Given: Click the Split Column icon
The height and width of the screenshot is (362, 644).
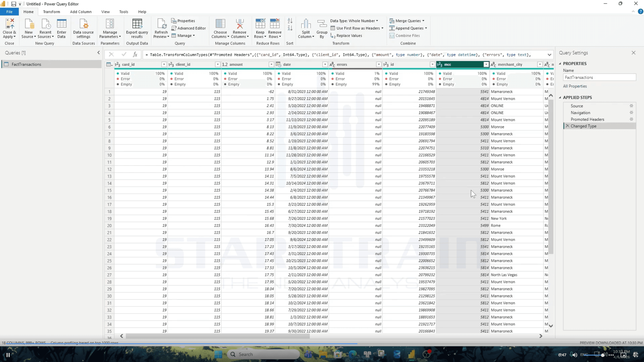Looking at the screenshot, I should (x=306, y=29).
